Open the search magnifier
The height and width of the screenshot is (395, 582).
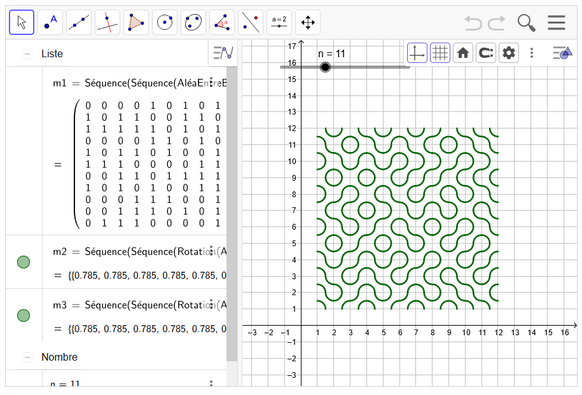pyautogui.click(x=526, y=23)
